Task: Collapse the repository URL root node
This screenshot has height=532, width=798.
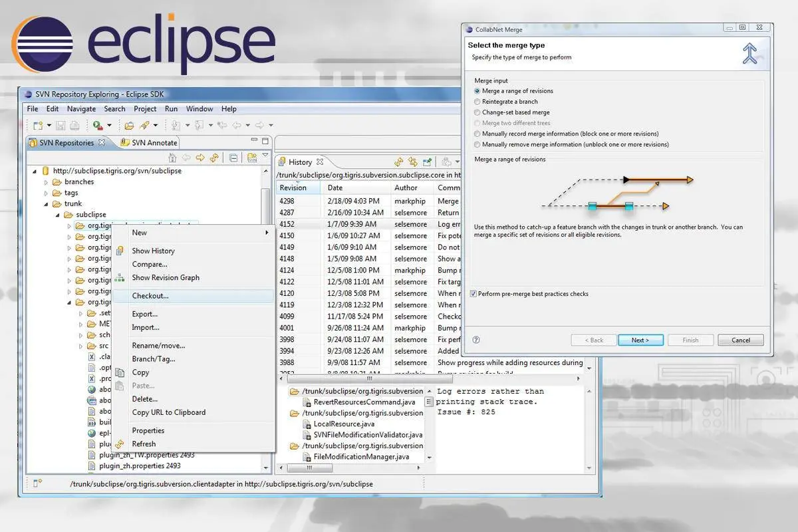Action: tap(35, 171)
